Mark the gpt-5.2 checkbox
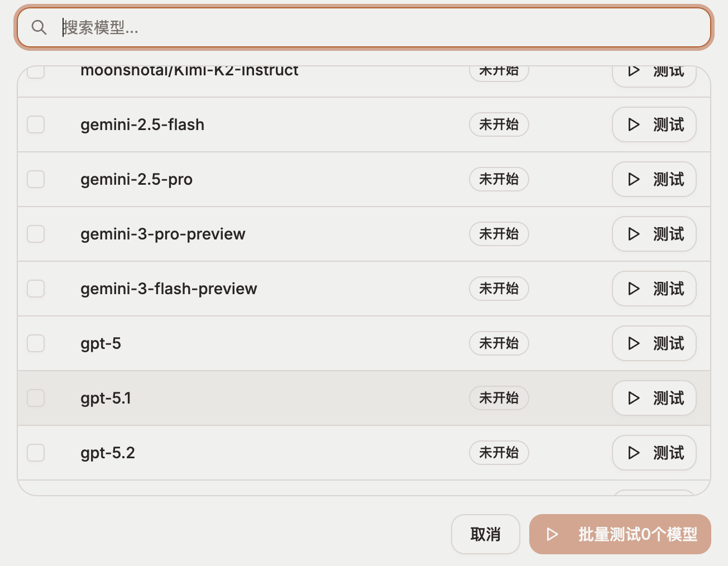This screenshot has width=728, height=566. pyautogui.click(x=36, y=453)
